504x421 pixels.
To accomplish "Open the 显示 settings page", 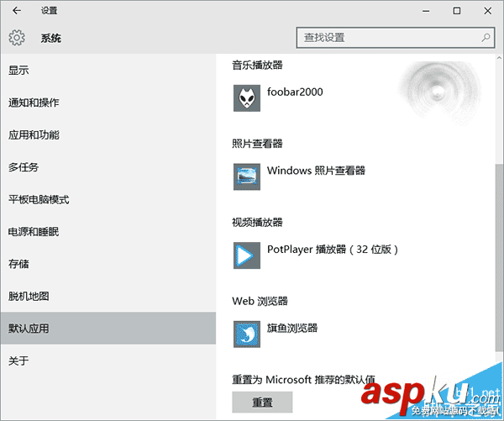I will (108, 70).
